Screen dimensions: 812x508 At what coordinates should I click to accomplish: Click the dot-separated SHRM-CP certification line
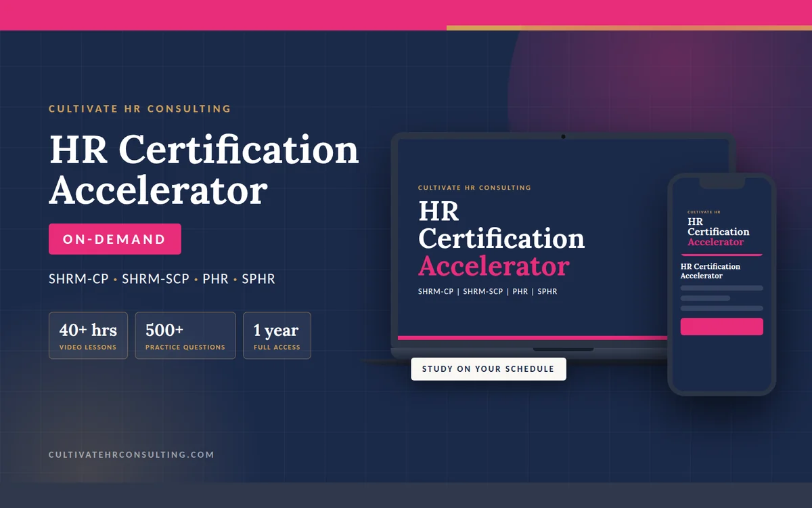click(x=162, y=278)
